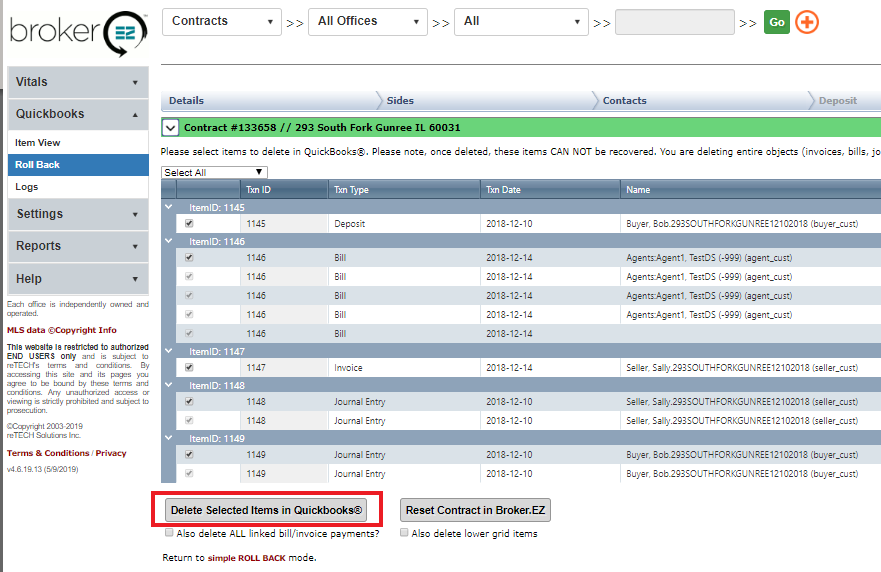The image size is (881, 572).
Task: Open the Select All dropdown
Action: pos(214,172)
